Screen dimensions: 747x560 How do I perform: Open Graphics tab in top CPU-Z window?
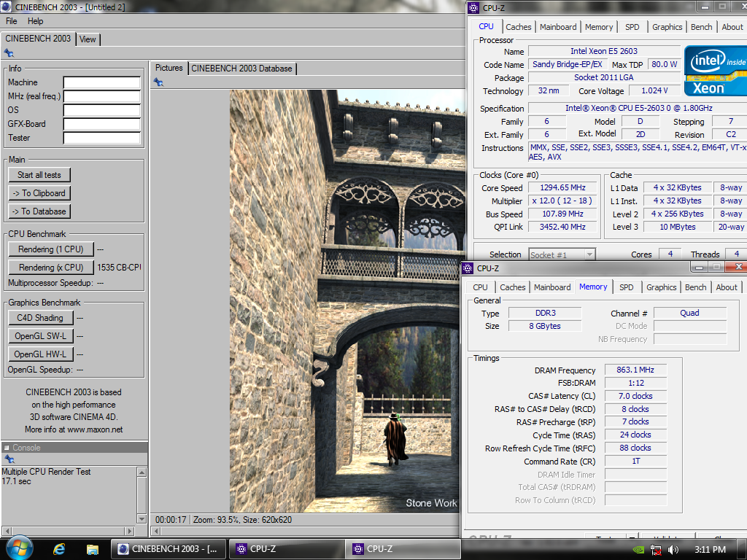click(667, 27)
